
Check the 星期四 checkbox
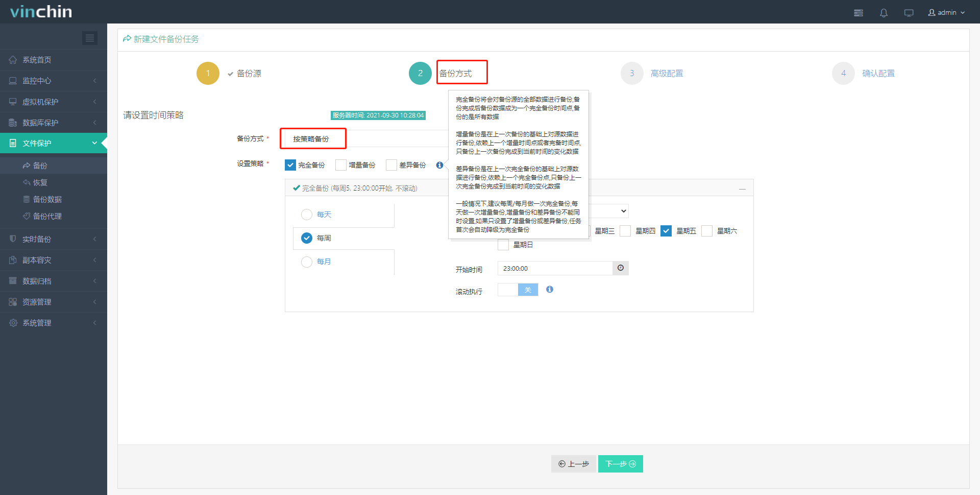[x=625, y=231]
